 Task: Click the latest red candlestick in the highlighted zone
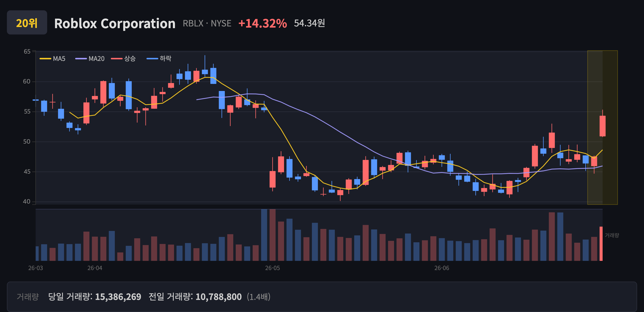pyautogui.click(x=602, y=126)
